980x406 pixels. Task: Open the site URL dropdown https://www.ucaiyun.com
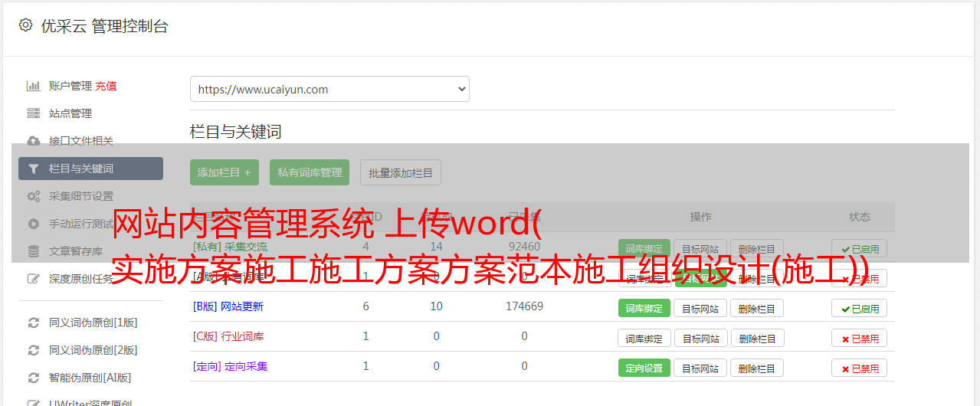pyautogui.click(x=329, y=89)
